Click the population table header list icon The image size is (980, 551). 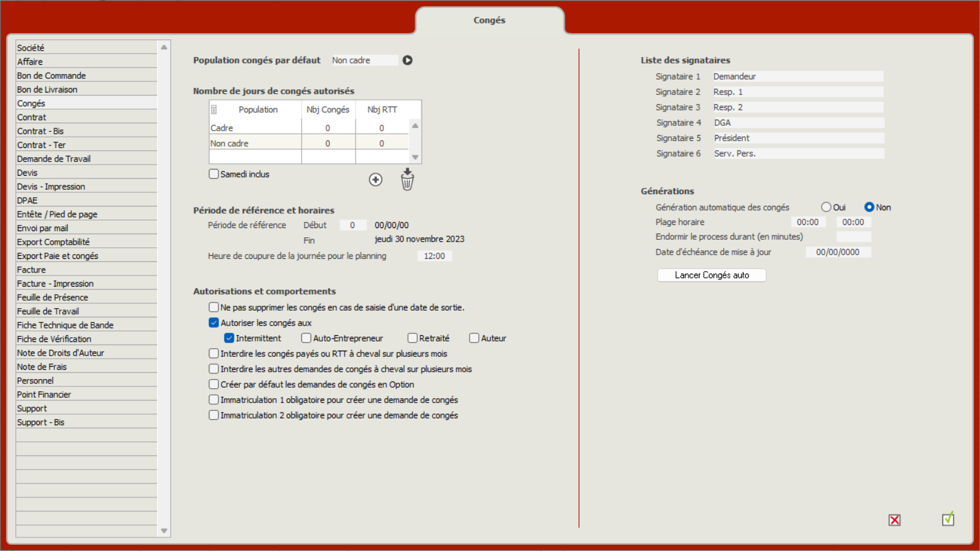(214, 110)
